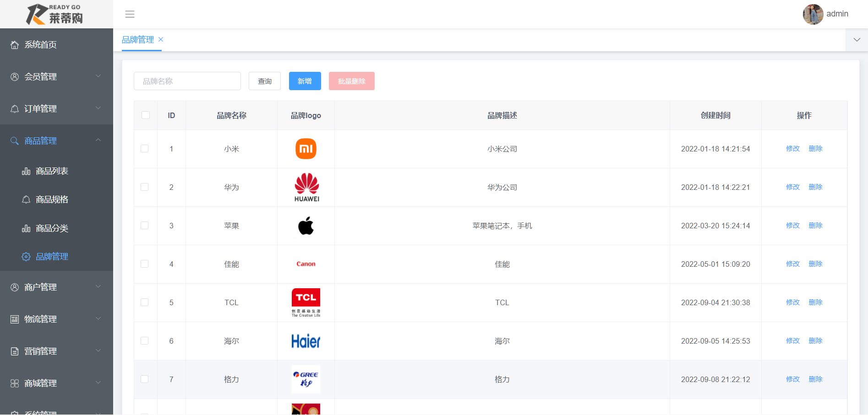
Task: Click the admin username text
Action: point(837,14)
